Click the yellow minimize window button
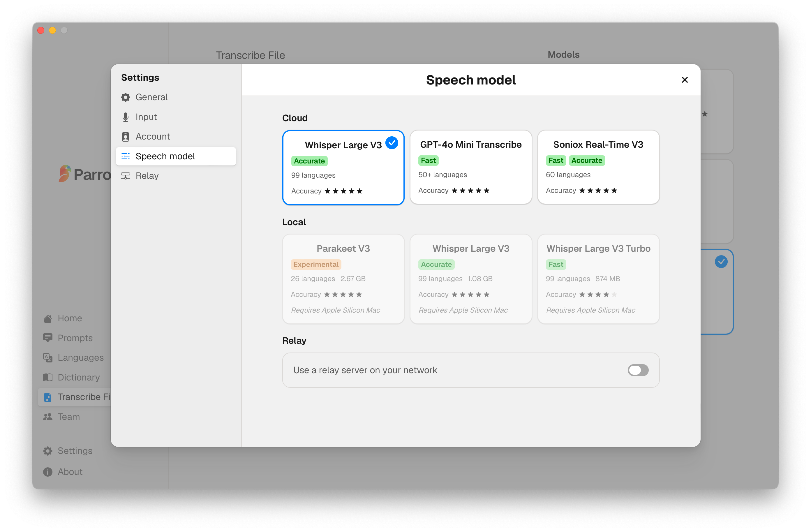The width and height of the screenshot is (811, 532). (x=52, y=30)
